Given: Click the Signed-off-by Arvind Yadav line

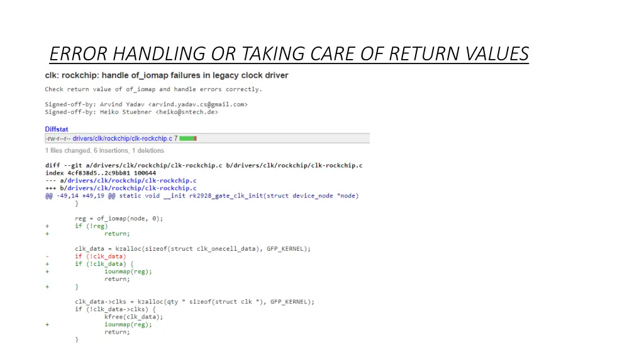Looking at the screenshot, I should pyautogui.click(x=146, y=105).
